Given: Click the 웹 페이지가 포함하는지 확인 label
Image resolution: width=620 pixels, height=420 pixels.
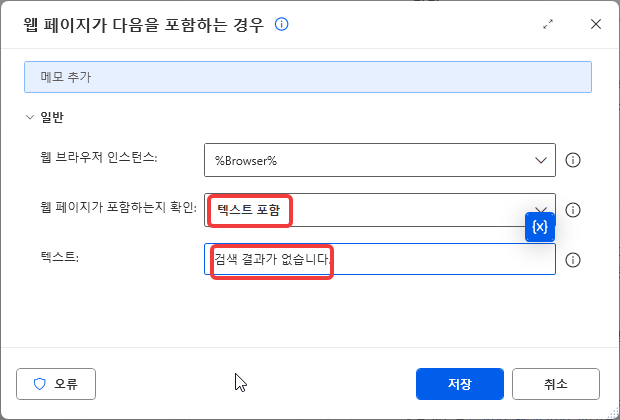Looking at the screenshot, I should click(118, 207).
